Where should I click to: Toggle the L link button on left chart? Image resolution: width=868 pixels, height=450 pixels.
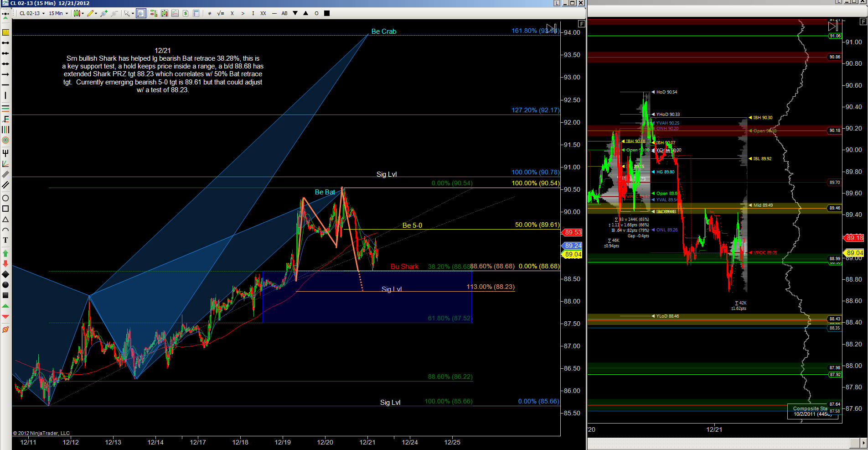(x=557, y=3)
